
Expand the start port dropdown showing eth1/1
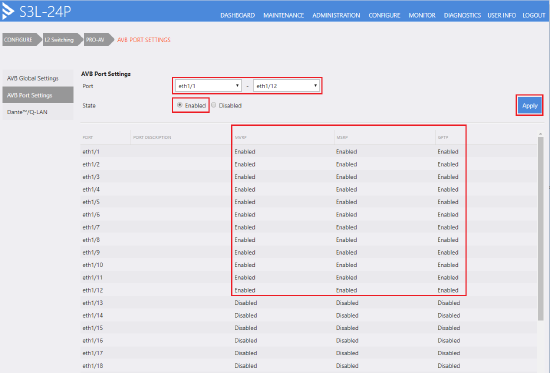[x=208, y=86]
